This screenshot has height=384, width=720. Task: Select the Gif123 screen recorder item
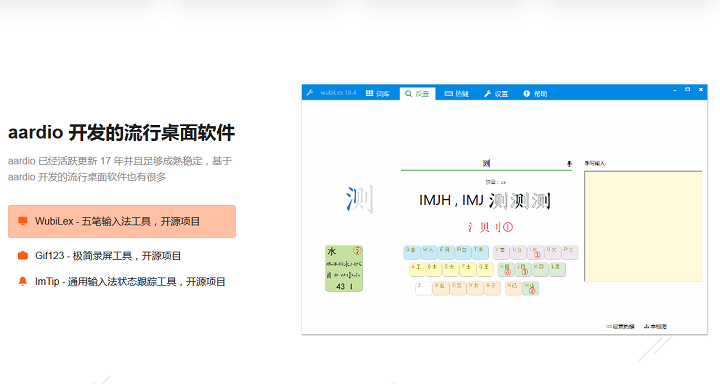tap(108, 256)
